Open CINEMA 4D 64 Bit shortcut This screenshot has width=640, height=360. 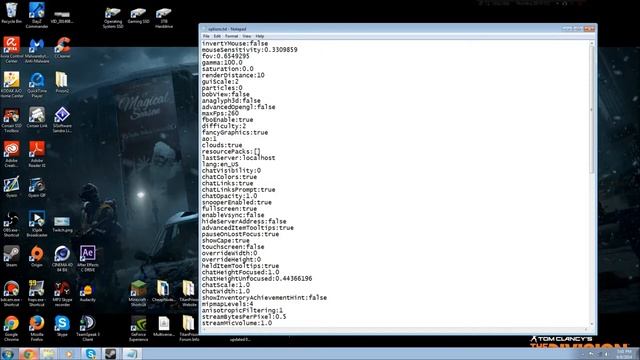pos(62,259)
